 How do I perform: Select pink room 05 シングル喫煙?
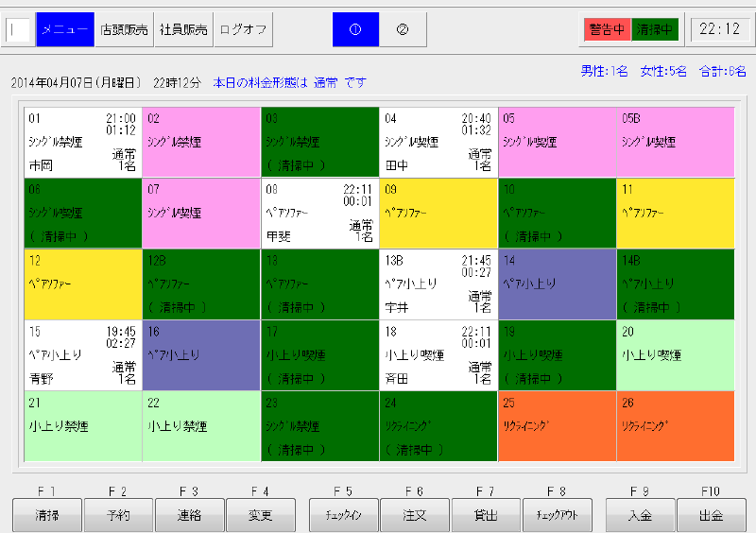[558, 143]
